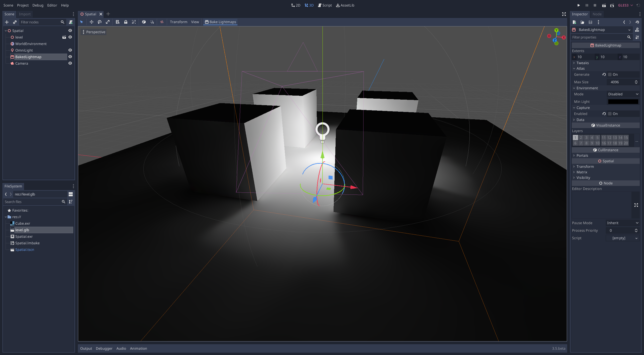Open the Environment Mode dropdown

coord(623,94)
